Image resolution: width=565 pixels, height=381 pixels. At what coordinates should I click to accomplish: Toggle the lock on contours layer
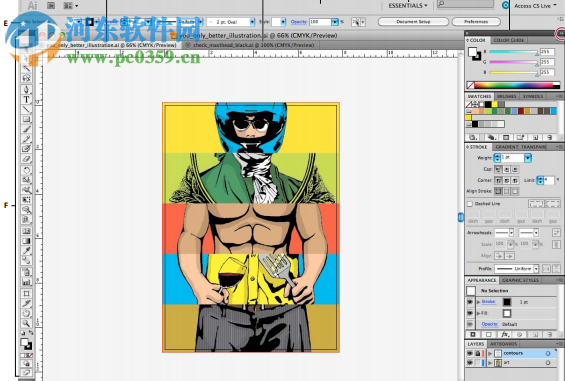tap(477, 353)
